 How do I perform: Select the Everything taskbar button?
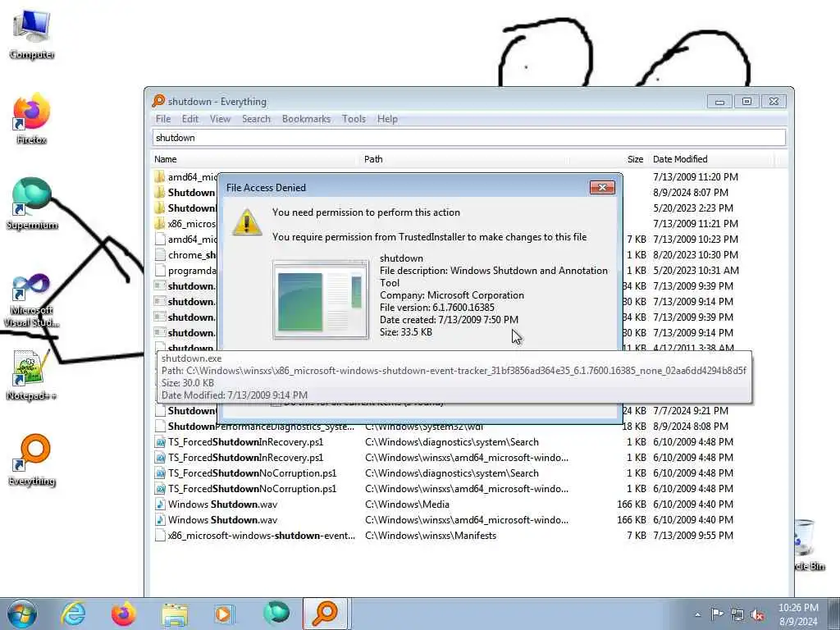pyautogui.click(x=326, y=614)
